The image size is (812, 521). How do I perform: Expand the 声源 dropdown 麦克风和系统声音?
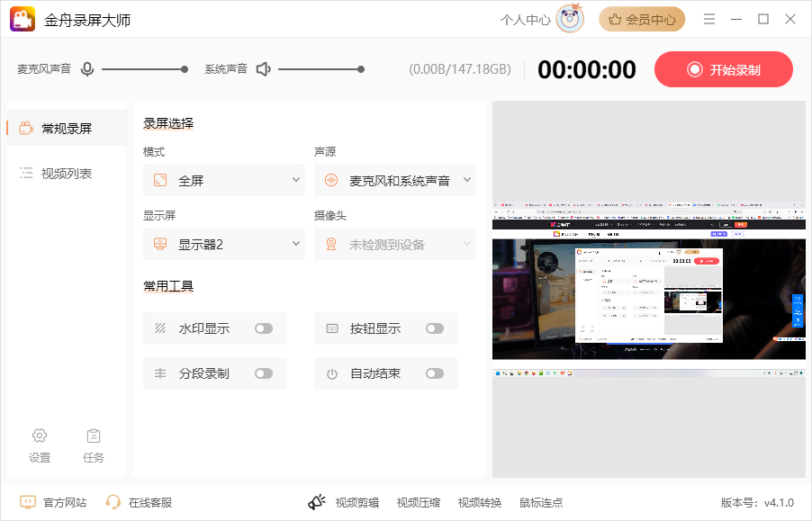click(395, 180)
